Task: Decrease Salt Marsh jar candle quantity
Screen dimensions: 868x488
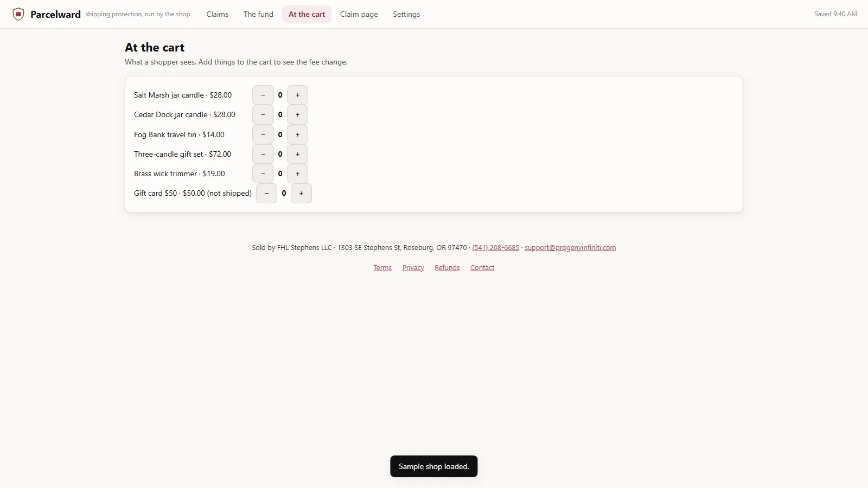Action: 263,95
